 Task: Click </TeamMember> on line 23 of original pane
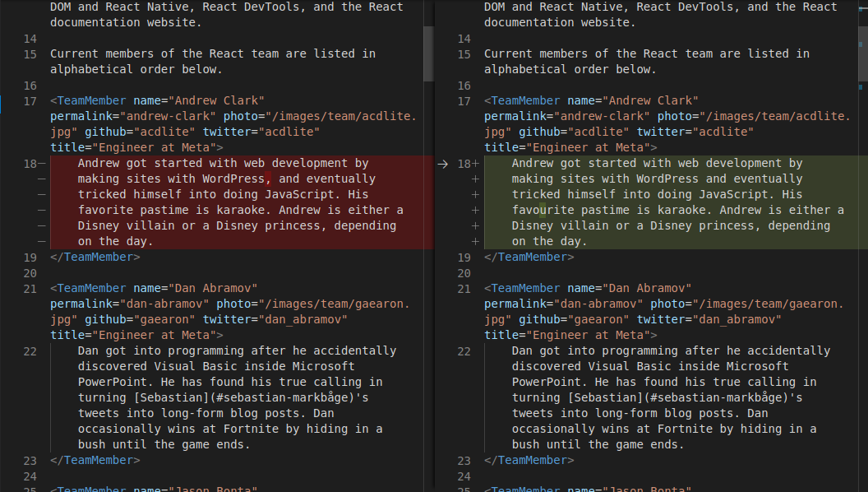pos(95,460)
